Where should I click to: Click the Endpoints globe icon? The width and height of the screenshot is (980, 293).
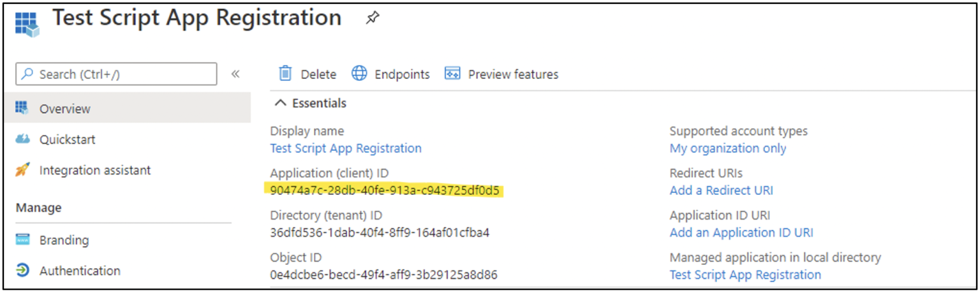[360, 74]
